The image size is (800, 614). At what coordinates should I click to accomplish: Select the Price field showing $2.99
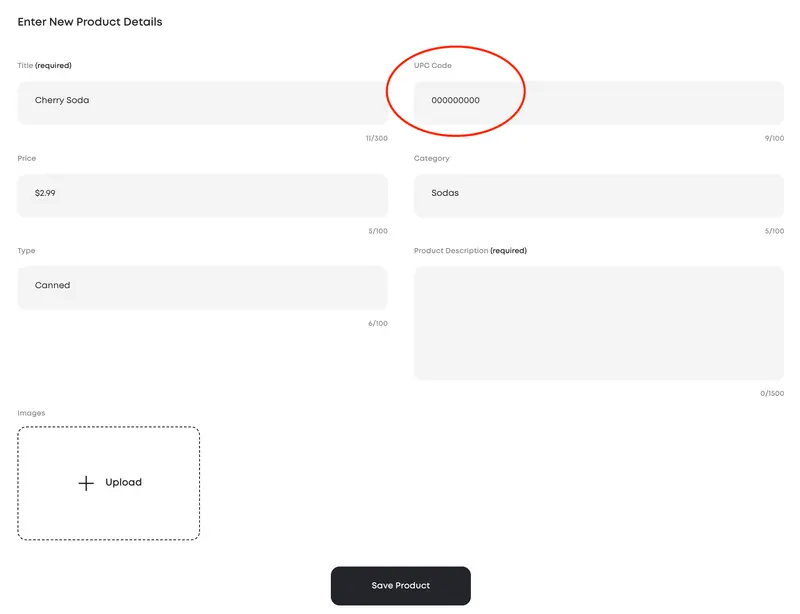(203, 195)
